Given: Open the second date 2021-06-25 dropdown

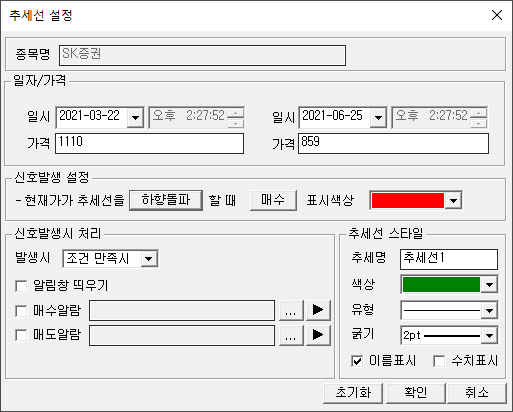Looking at the screenshot, I should [x=378, y=117].
